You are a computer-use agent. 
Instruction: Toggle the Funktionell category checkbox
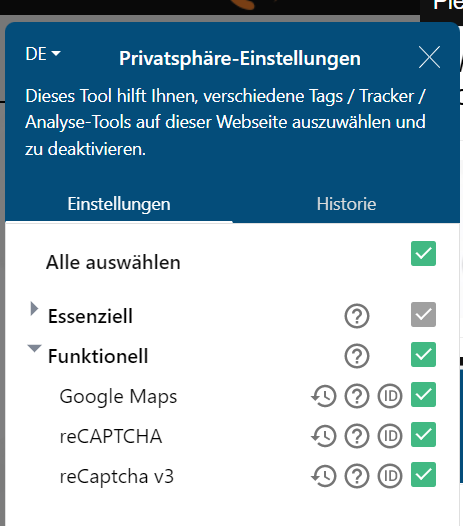click(x=423, y=355)
